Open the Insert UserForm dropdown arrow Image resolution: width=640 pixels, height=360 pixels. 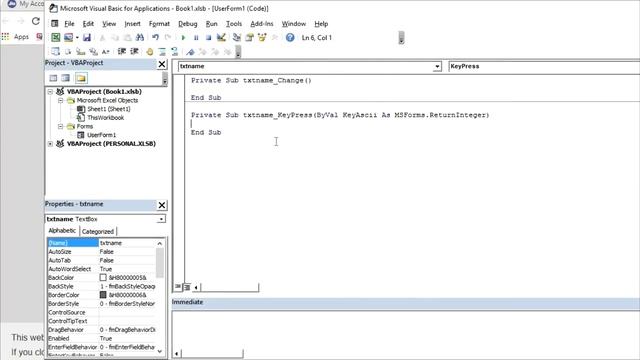77,38
